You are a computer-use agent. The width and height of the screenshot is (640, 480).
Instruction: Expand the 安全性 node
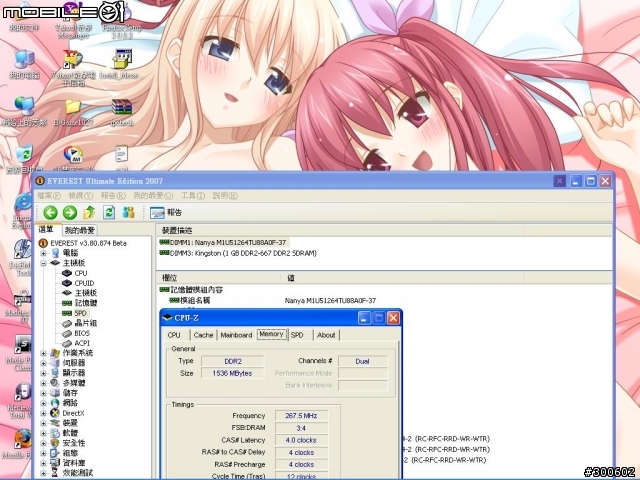click(43, 443)
